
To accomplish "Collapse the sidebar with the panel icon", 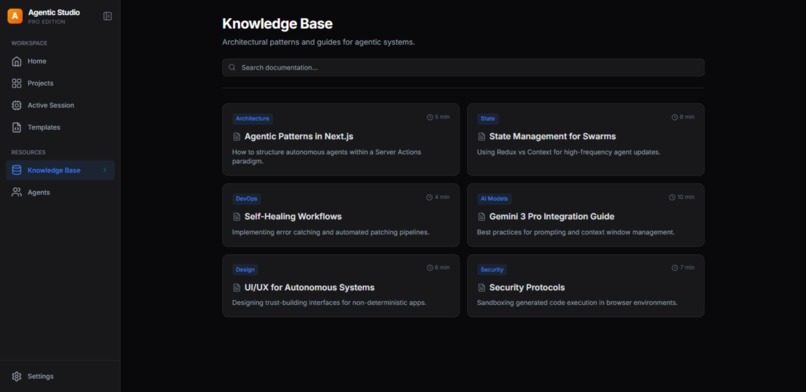I will tap(107, 16).
